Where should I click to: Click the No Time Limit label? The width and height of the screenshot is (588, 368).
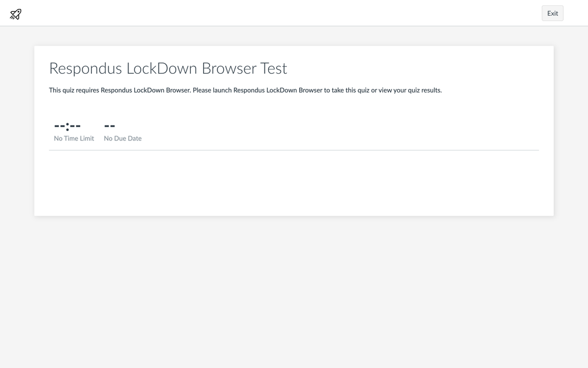tap(74, 139)
